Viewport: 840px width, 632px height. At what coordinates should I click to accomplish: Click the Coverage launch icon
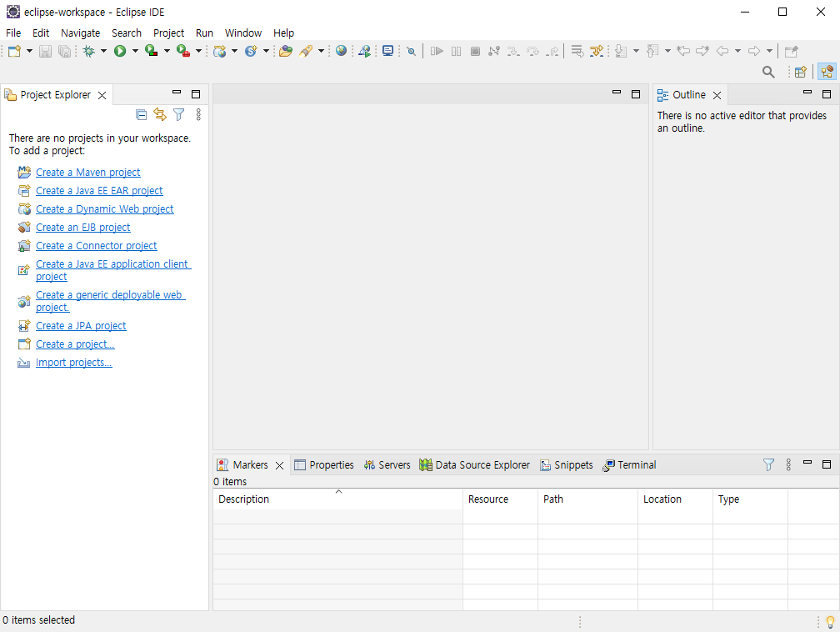tap(152, 51)
